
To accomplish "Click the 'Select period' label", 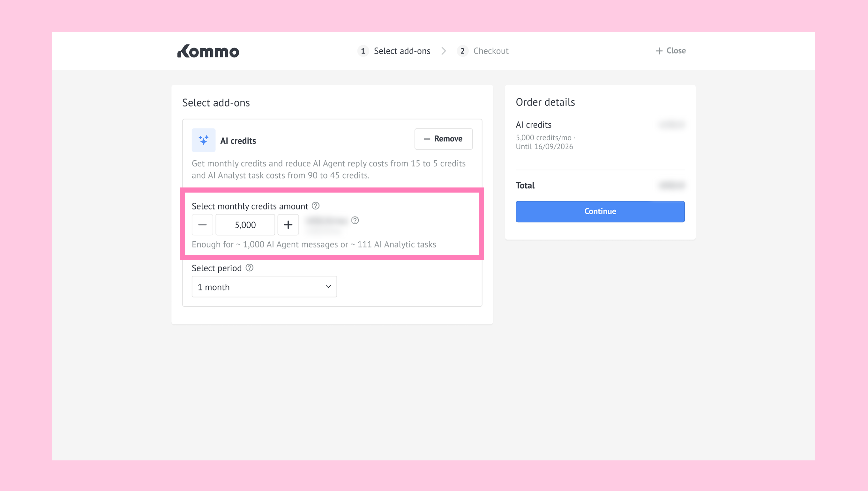I will [217, 268].
